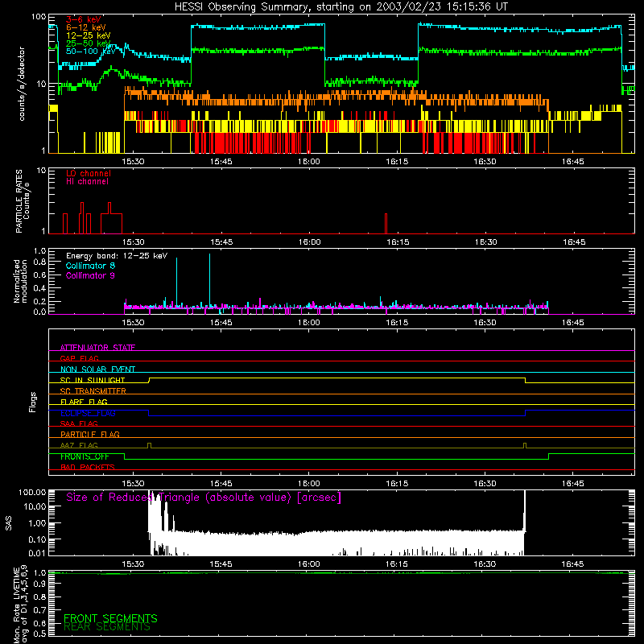644x644 pixels.
Task: Click the tall cyan Collimator 8 spike near 15:43
Action: coord(209,279)
